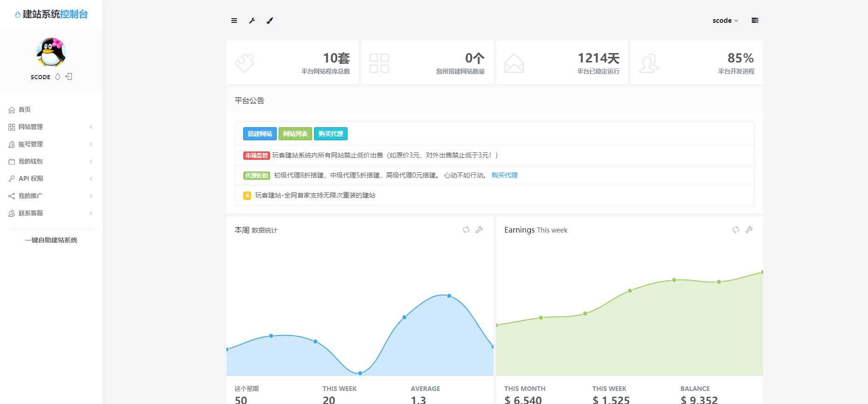Expand the API 权限 chevron
This screenshot has height=404, width=868.
tap(91, 178)
